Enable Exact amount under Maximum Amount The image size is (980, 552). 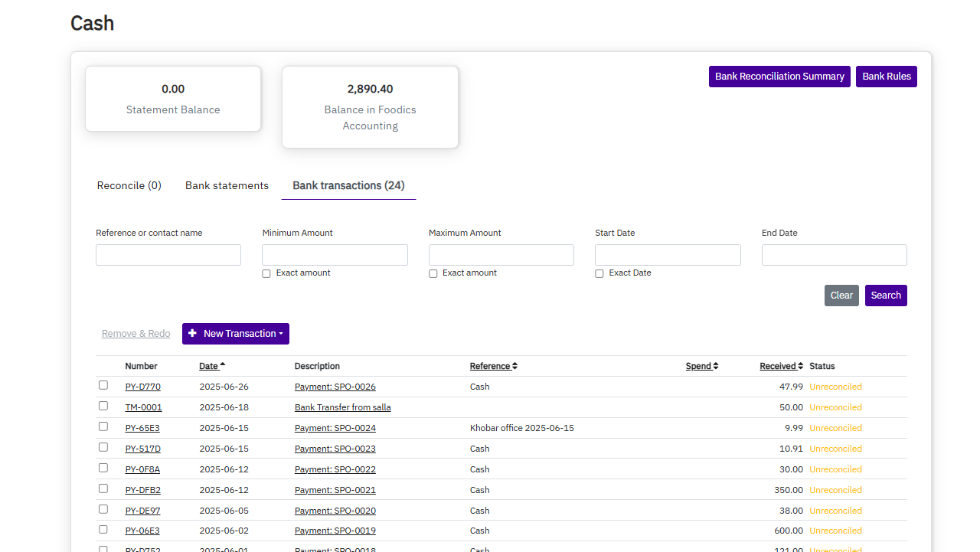[x=433, y=273]
